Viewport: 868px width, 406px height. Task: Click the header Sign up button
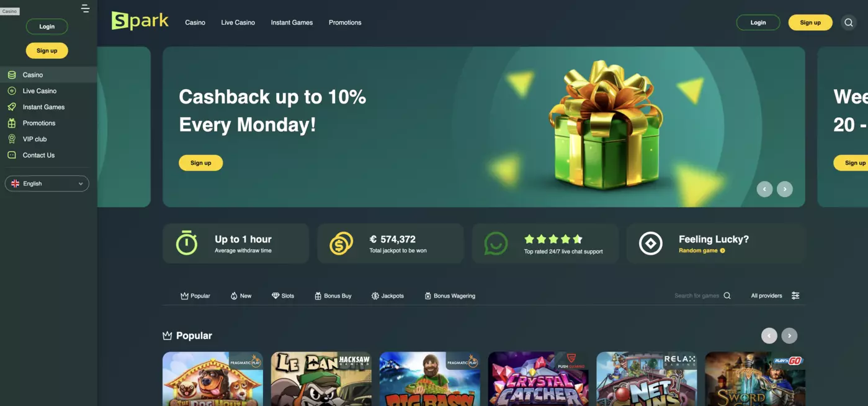click(810, 22)
